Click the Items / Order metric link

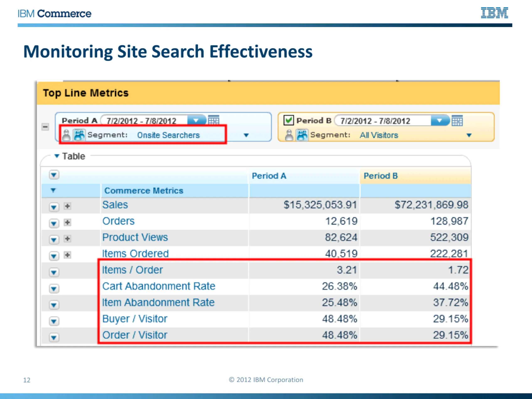coord(132,270)
